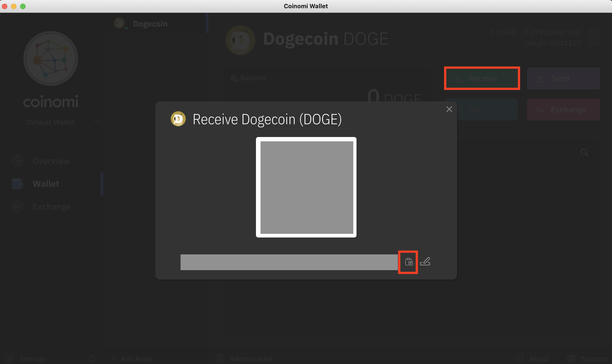This screenshot has height=364, width=612.
Task: Select Dogecoin in the asset list
Action: (150, 24)
